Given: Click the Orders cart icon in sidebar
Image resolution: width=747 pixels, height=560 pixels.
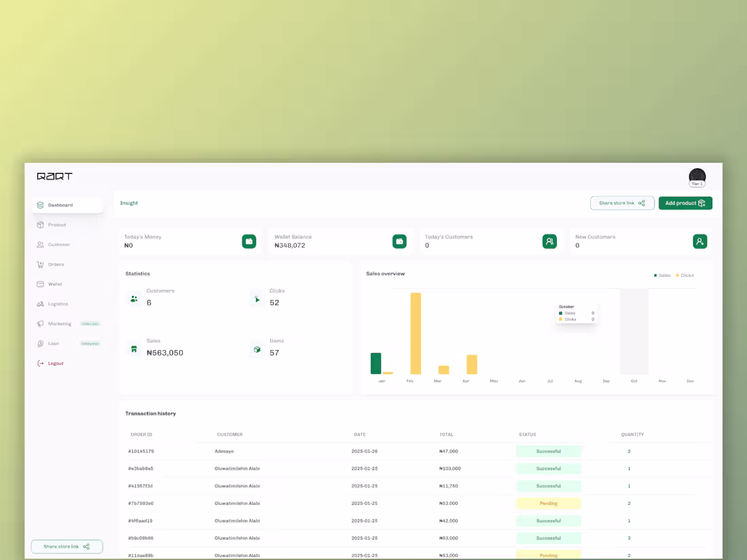Looking at the screenshot, I should coord(41,264).
